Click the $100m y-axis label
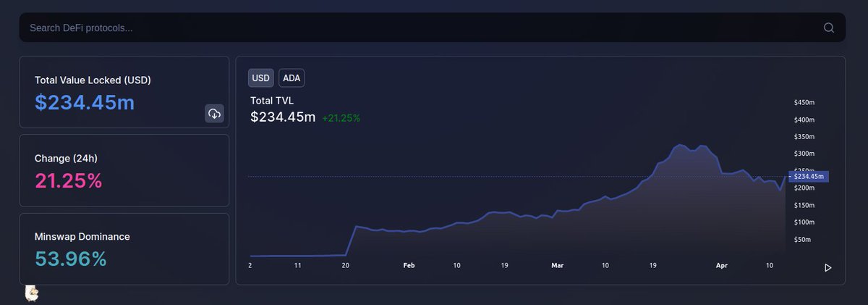 [x=804, y=222]
